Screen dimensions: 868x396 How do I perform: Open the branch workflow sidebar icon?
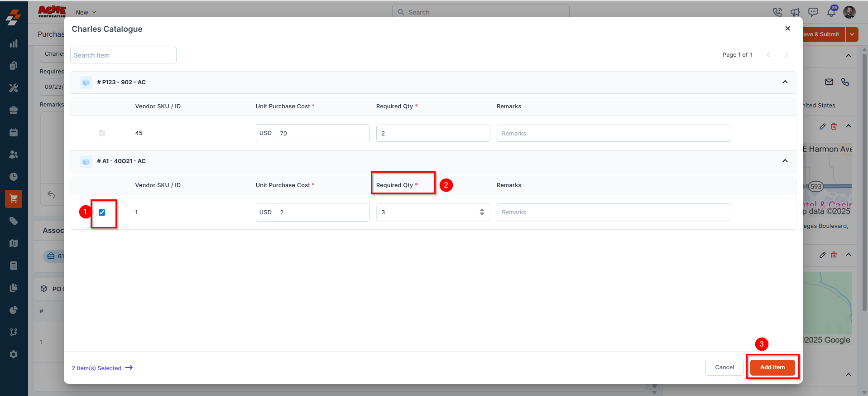[x=14, y=332]
